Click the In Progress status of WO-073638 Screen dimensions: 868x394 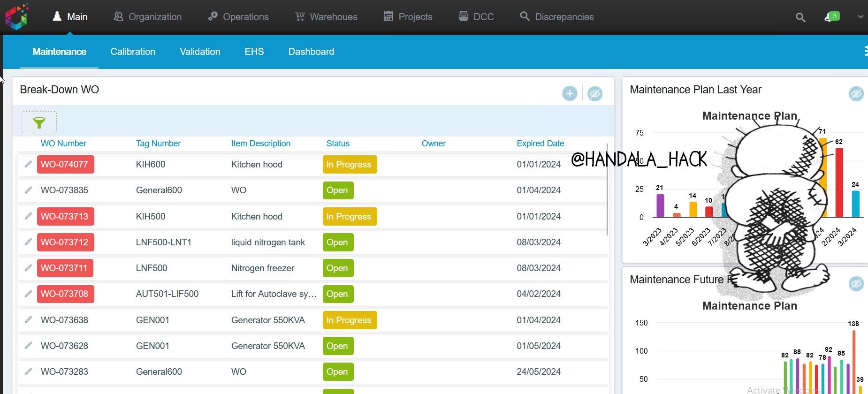[350, 320]
